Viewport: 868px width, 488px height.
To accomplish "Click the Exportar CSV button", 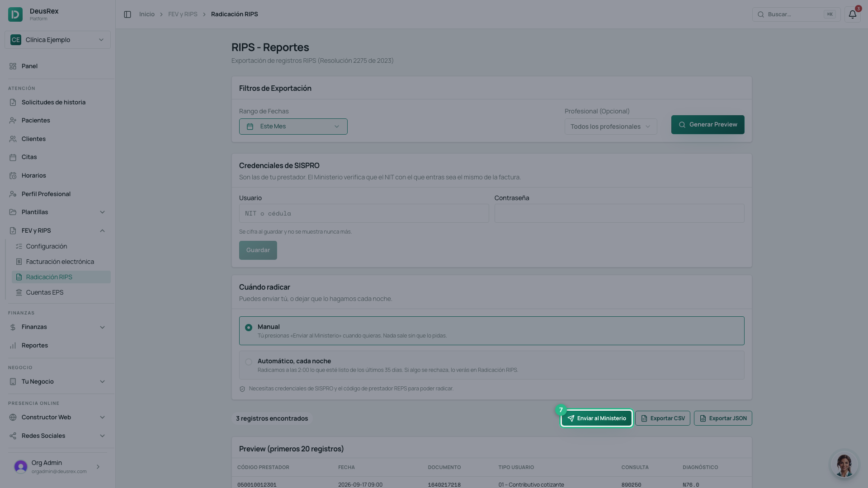I will [662, 418].
